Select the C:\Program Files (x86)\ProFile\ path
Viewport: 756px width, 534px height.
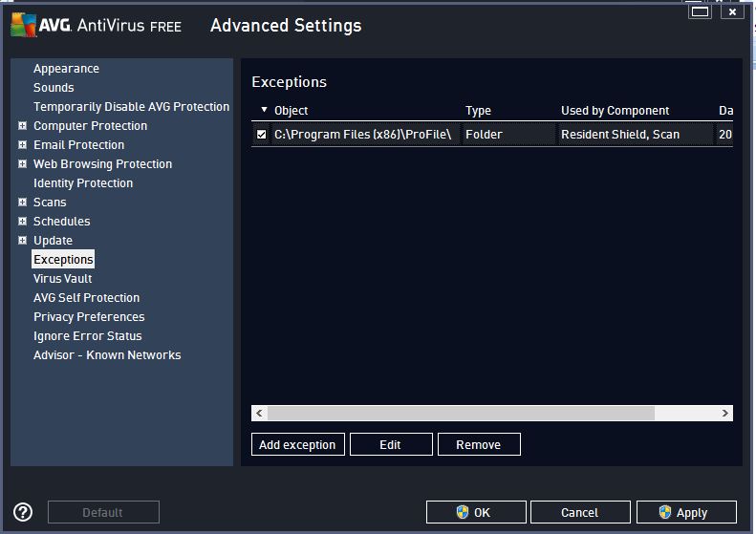point(362,135)
